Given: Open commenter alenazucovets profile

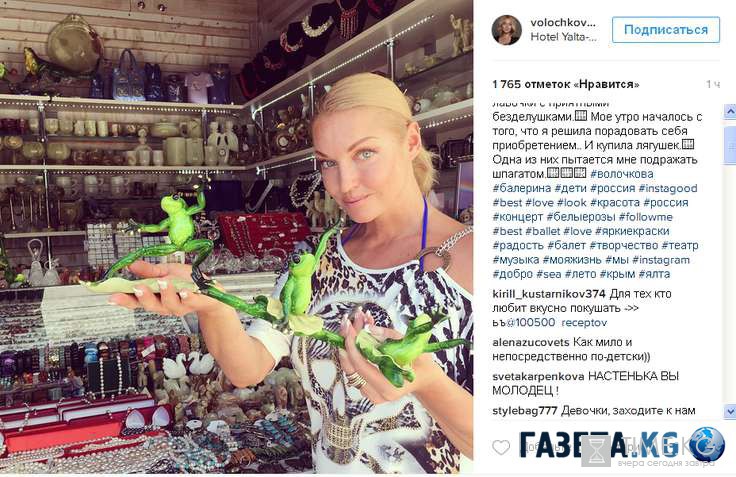Looking at the screenshot, I should (530, 342).
